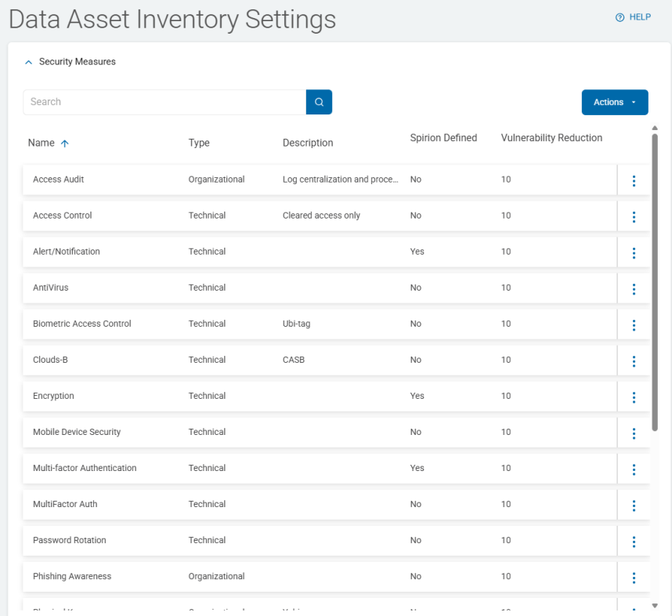
Task: Collapse the Security Measures section
Action: [x=28, y=61]
